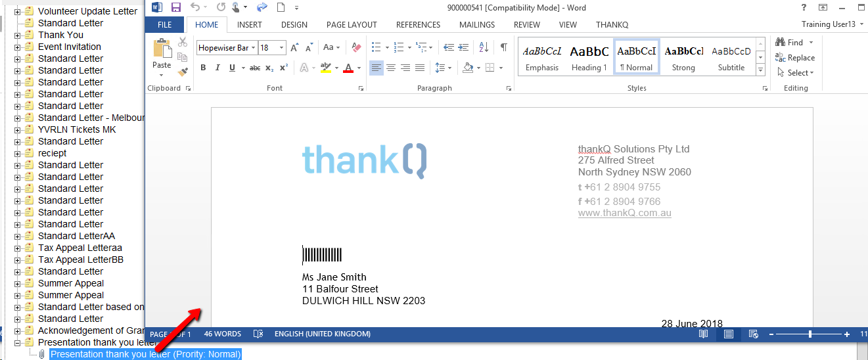
Task: Collapse the Presentation thank you letter node
Action: 18,342
